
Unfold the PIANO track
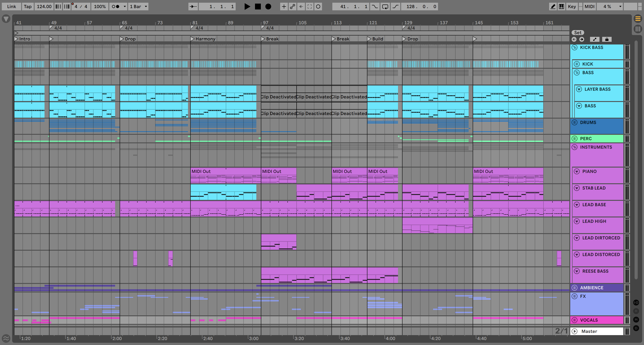coord(577,171)
